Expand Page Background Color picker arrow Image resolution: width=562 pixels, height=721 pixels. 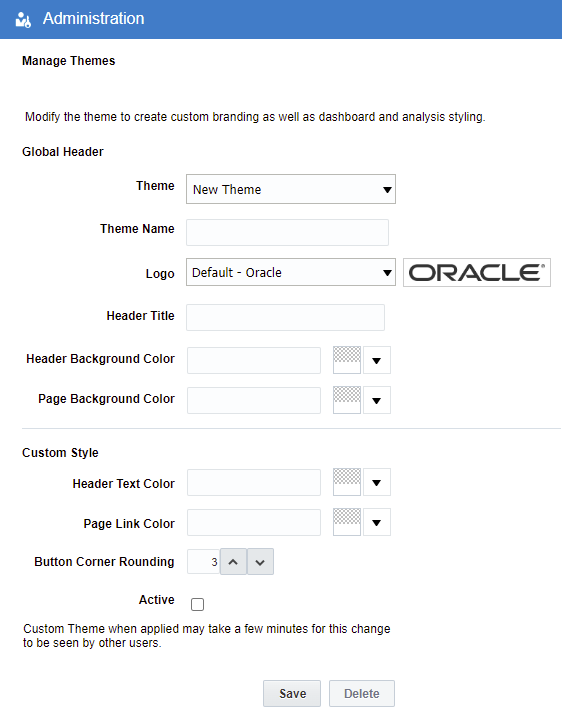point(377,400)
